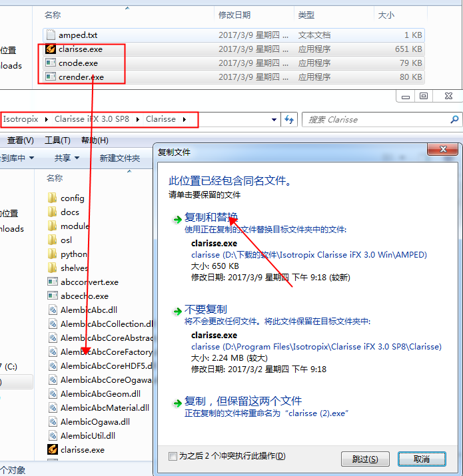Click Isotropix breadcrumb segment
The height and width of the screenshot is (476, 463).
[21, 119]
